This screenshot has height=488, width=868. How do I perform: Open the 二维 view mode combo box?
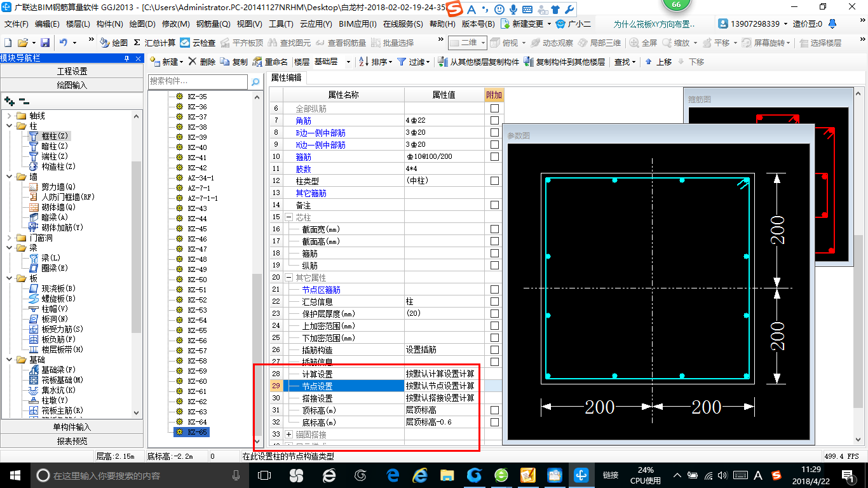(468, 43)
